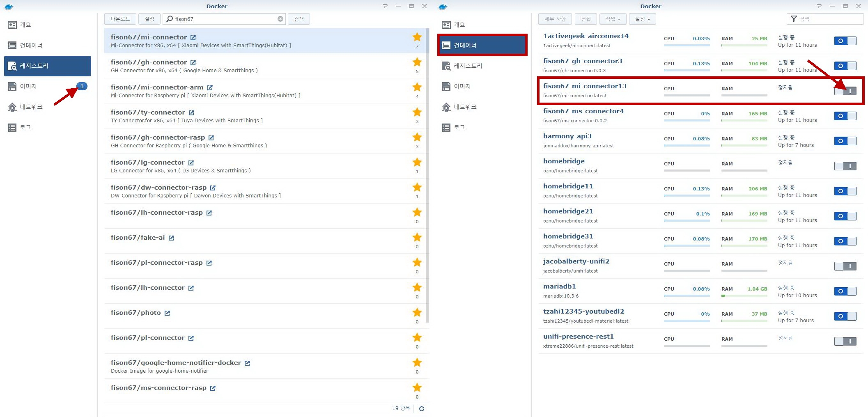
Task: Select the tzahi12345-youtubedl2 container name
Action: click(583, 312)
